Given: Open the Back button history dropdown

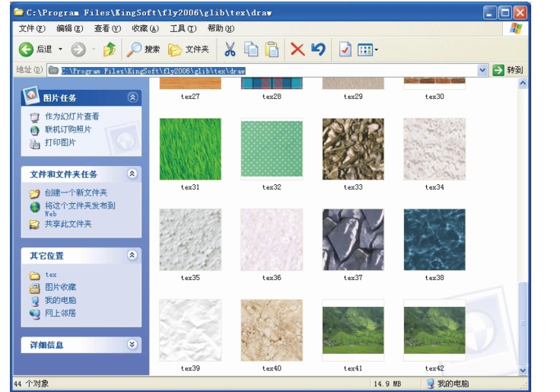Looking at the screenshot, I should (x=60, y=49).
